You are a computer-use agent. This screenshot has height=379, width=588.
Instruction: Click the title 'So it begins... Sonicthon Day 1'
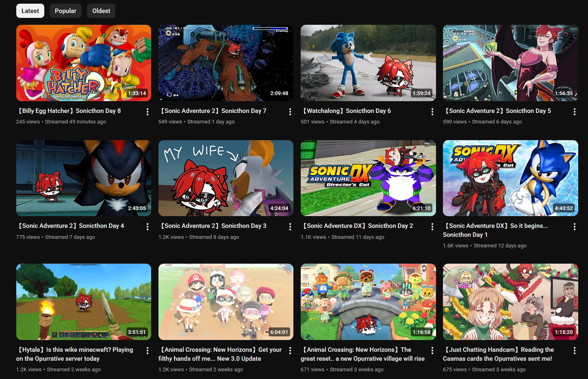pyautogui.click(x=496, y=230)
